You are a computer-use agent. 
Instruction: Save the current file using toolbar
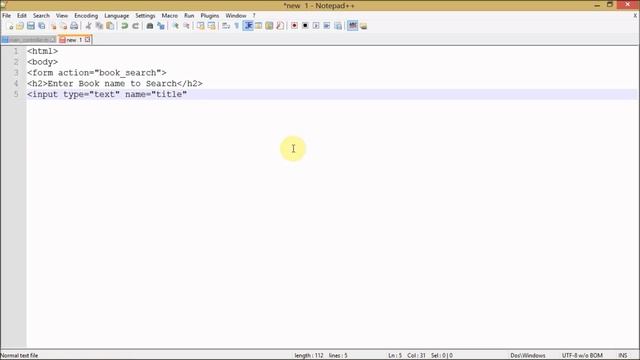(31, 26)
